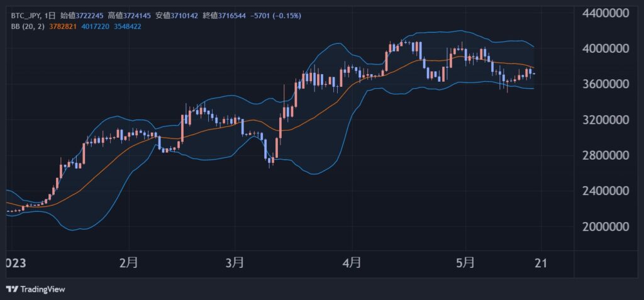Click the opening price 始値3722245
This screenshot has width=644, height=300.
click(82, 16)
